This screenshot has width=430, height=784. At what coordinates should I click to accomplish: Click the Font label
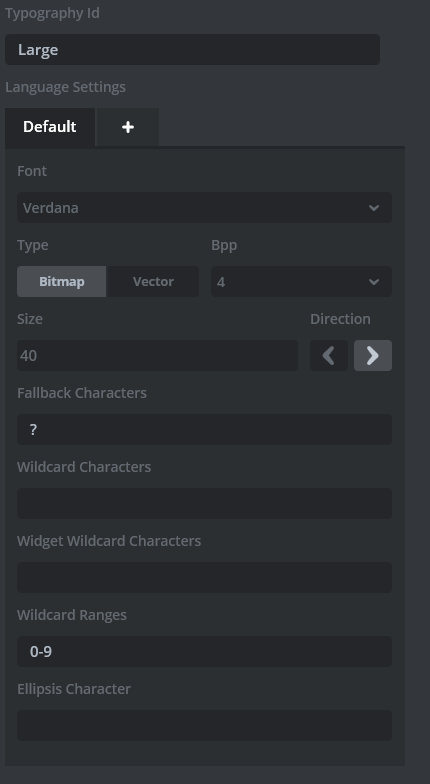pos(32,171)
